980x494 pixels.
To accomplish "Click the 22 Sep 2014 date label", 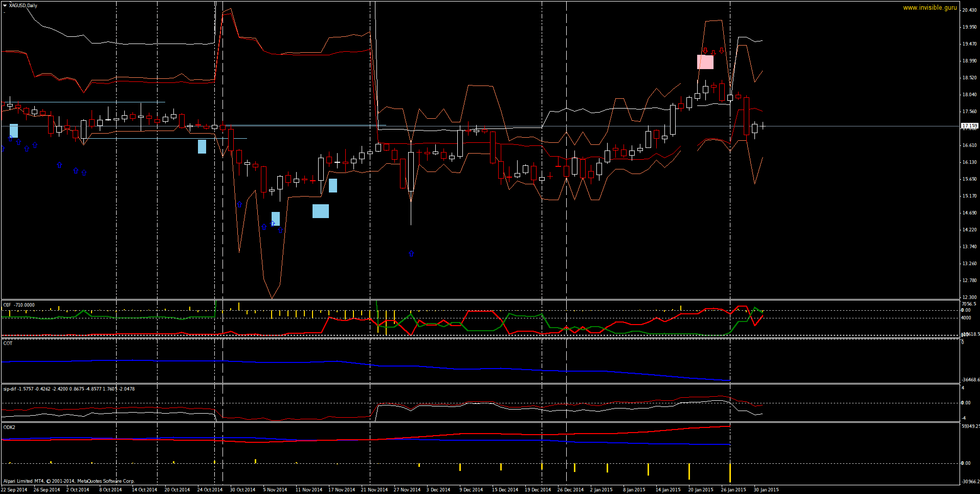I will [x=14, y=490].
